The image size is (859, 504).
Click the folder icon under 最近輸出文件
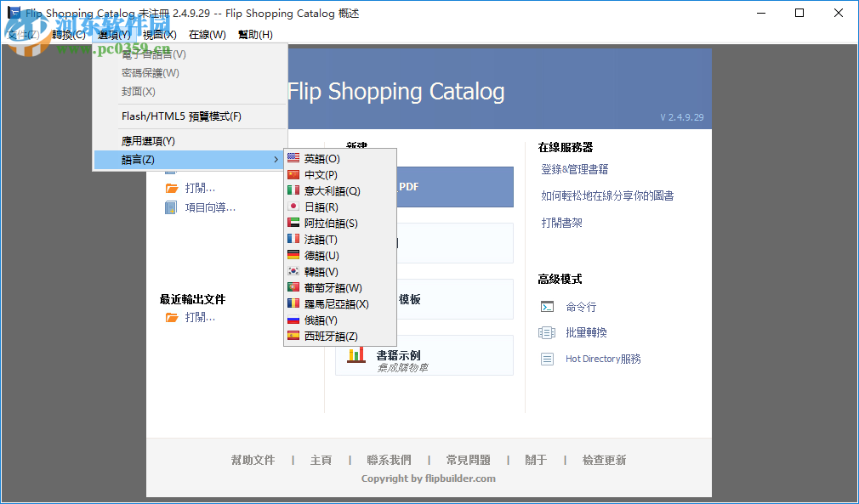point(173,318)
